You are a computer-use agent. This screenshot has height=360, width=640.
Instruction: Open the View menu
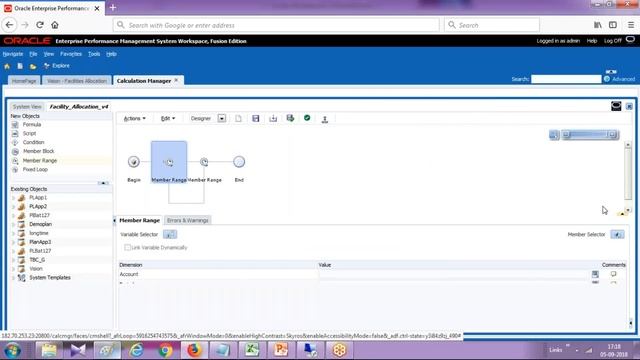49,54
